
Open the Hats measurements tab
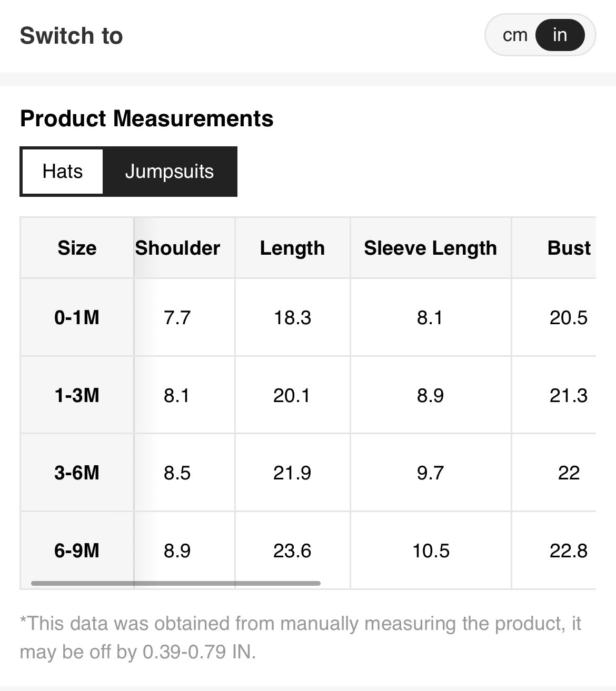[63, 172]
